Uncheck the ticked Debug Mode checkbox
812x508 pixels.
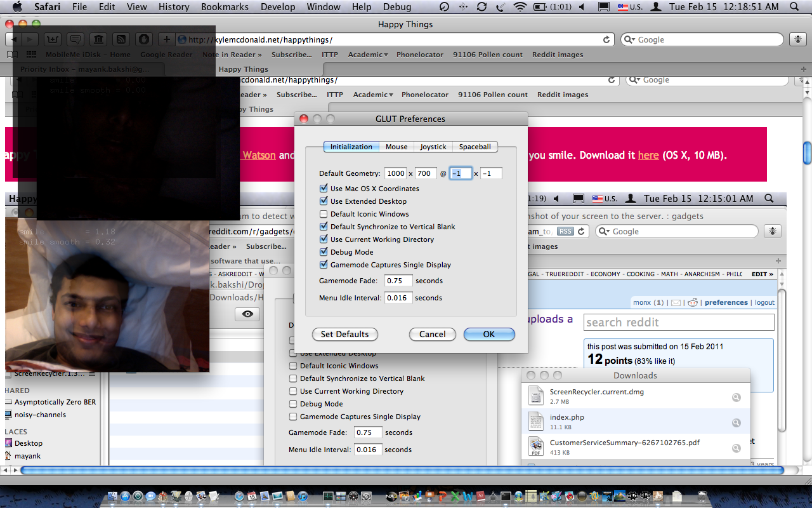[x=324, y=252]
